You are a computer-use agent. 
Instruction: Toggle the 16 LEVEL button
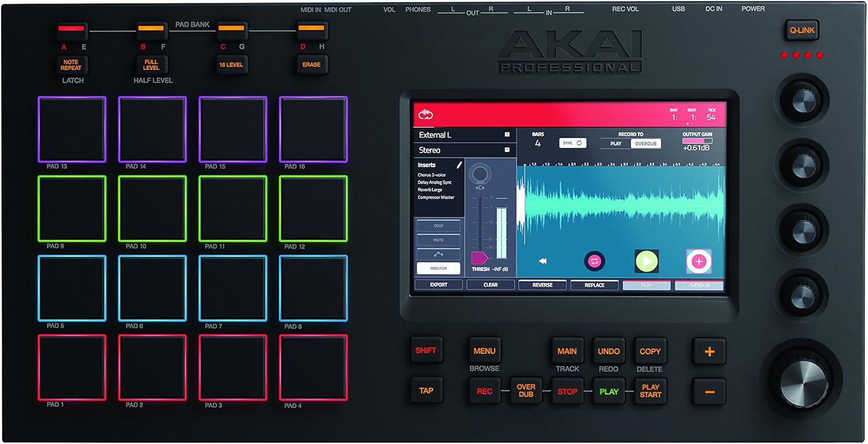point(231,65)
